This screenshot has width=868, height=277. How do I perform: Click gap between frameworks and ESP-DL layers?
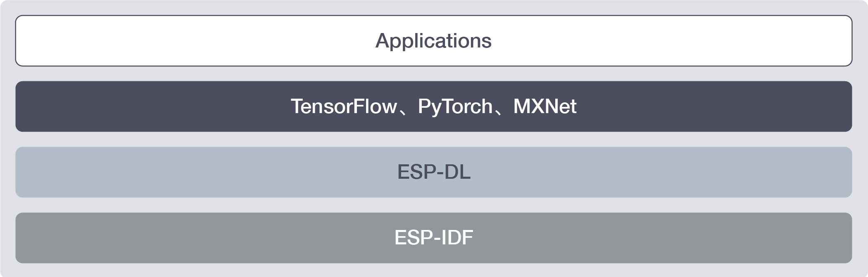tap(434, 139)
